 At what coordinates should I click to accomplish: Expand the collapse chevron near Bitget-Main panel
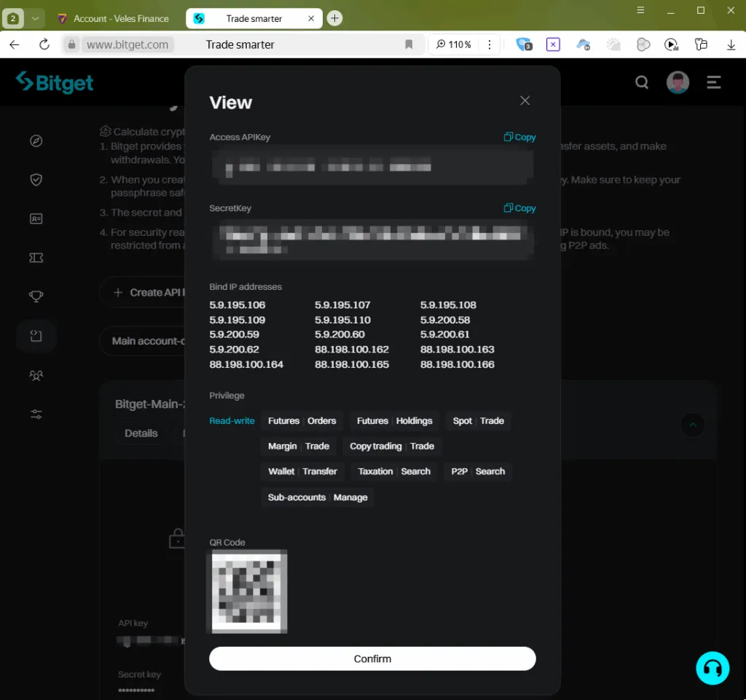[693, 425]
